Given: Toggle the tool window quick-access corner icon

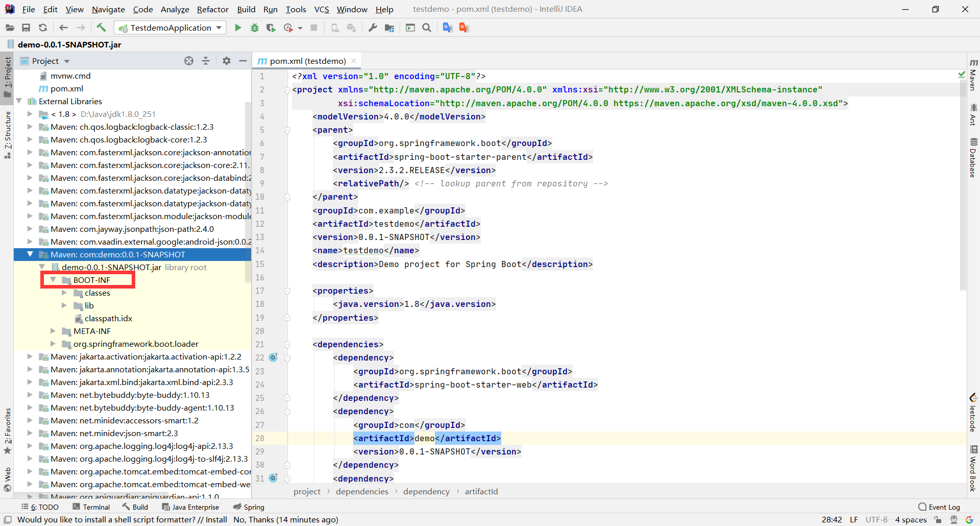Looking at the screenshot, I should point(8,520).
